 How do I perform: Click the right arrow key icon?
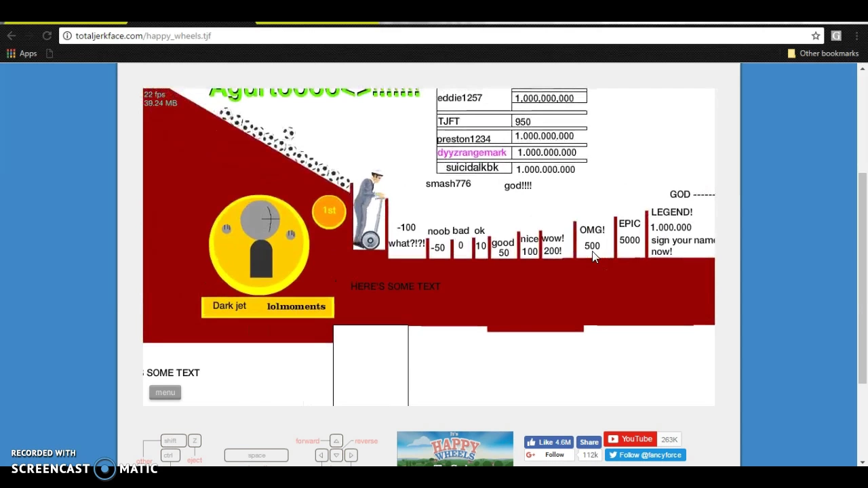[351, 455]
